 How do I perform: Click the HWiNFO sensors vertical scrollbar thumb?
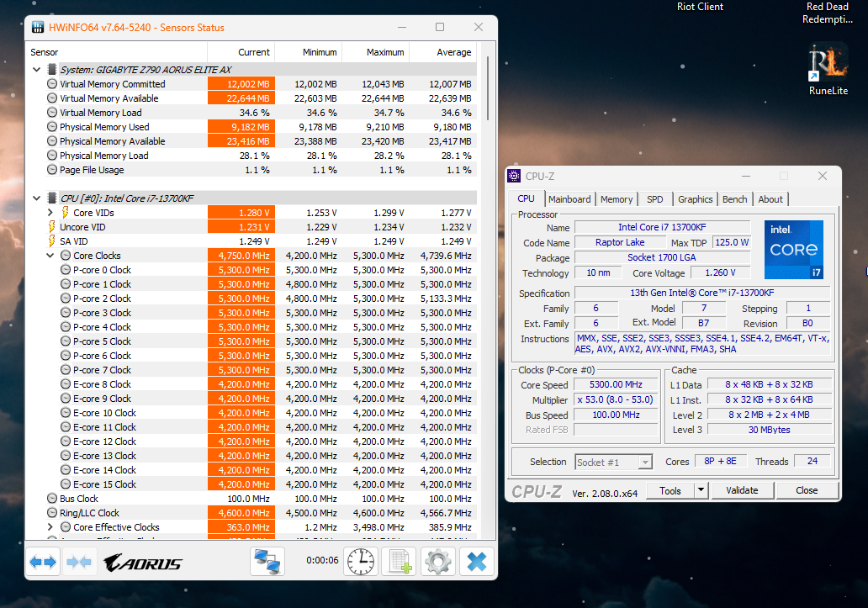pos(488,88)
